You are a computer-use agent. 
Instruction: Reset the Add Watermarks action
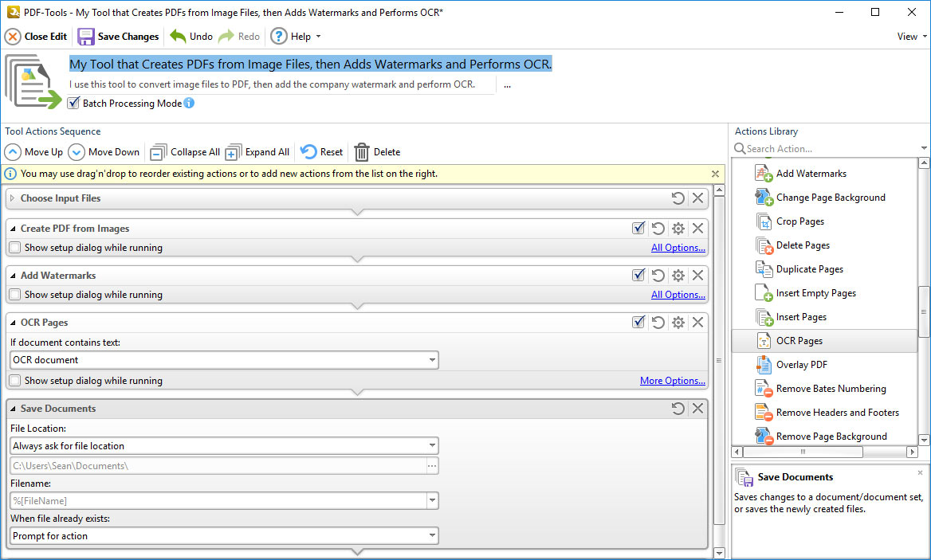(658, 276)
